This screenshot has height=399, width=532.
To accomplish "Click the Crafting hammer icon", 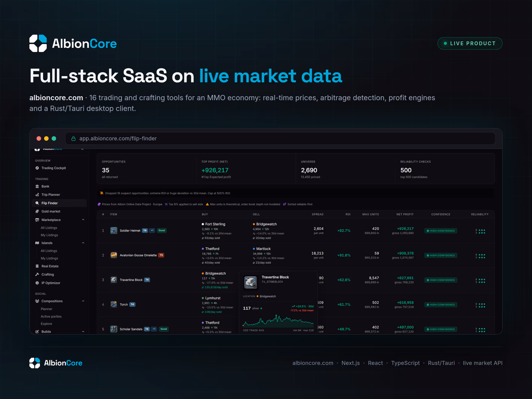I will click(37, 275).
